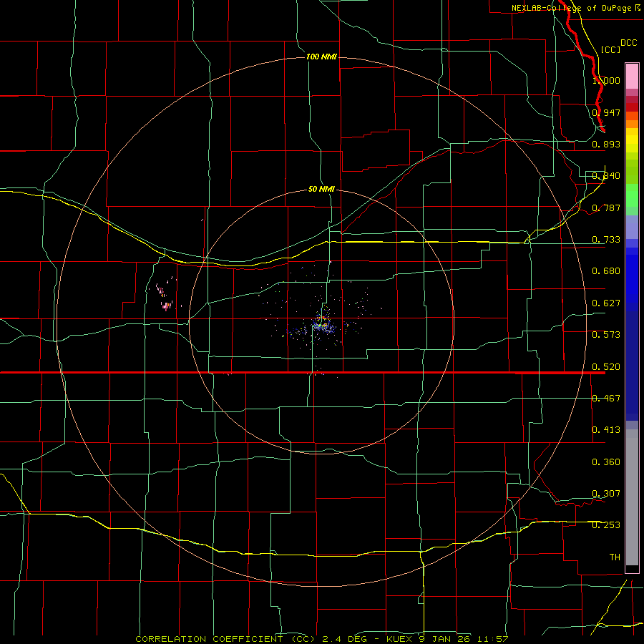Click the 0.840 scale value
The image size is (644, 644).
606,176
